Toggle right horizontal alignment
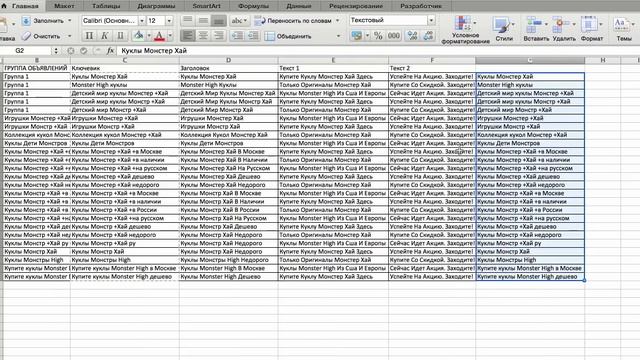 point(218,36)
